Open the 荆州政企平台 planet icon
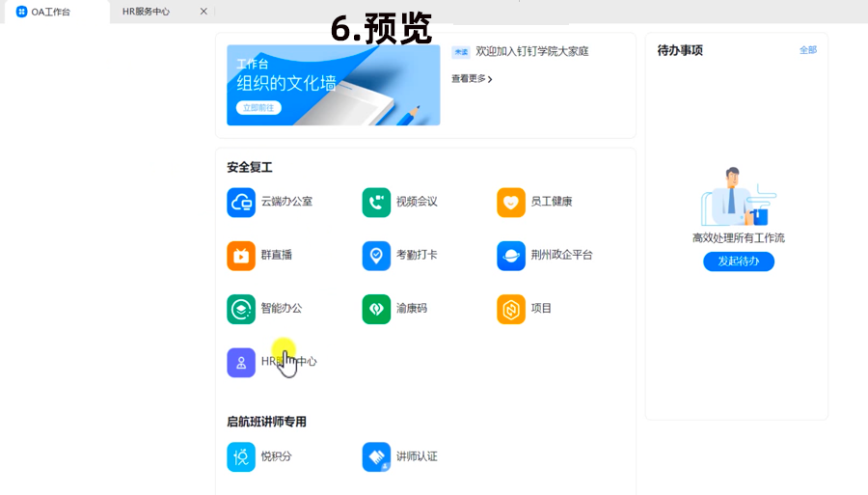 (511, 256)
